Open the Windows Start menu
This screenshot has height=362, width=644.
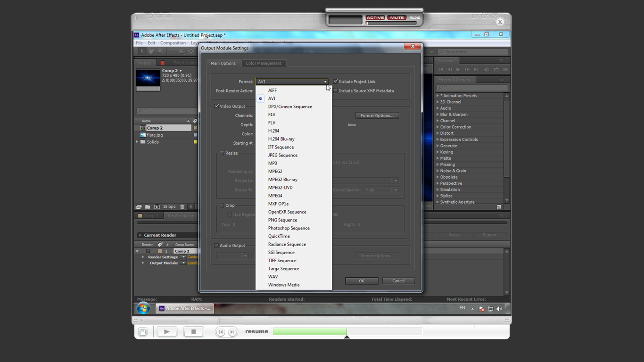coord(143,308)
